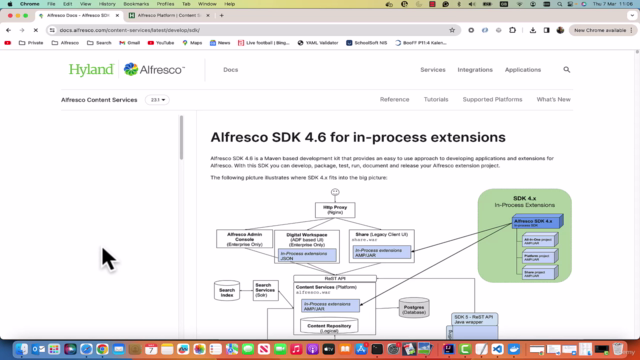Click the browser back arrow

(x=9, y=30)
